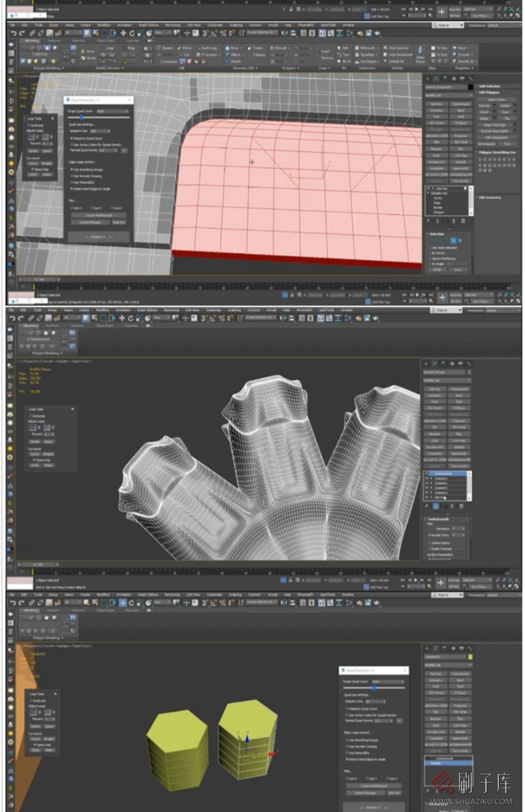The width and height of the screenshot is (525, 812).
Task: Click Straight button in middle Loop Tools
Action: (x=48, y=454)
